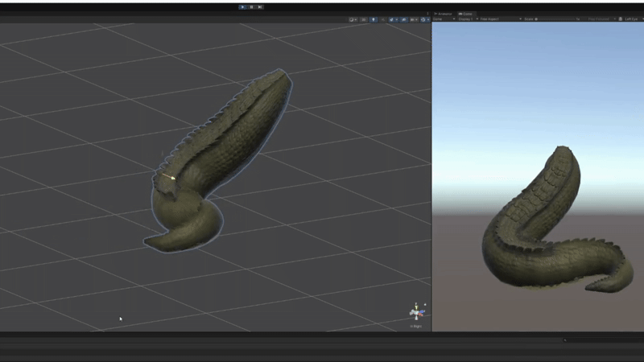Open the scene camera settings icon
The image size is (644, 362).
click(414, 19)
